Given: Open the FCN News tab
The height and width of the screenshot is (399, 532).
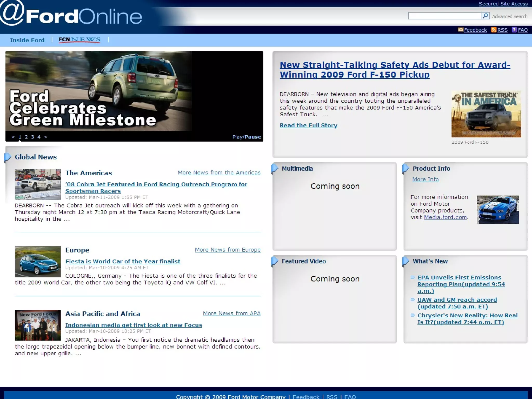Looking at the screenshot, I should (79, 40).
